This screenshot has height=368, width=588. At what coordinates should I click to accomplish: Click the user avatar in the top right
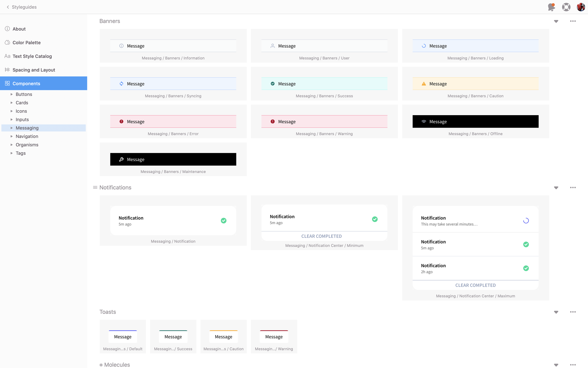pyautogui.click(x=581, y=7)
